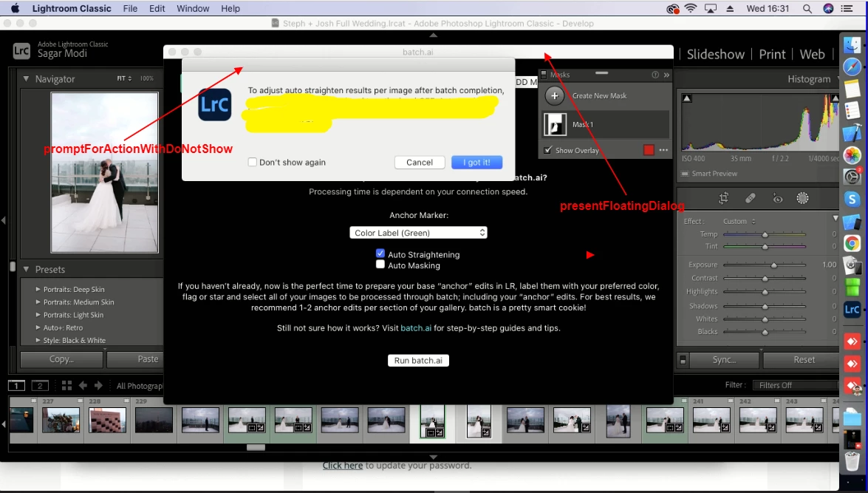Expand Style: Black & White preset group
Image resolution: width=868 pixels, height=493 pixels.
pos(38,340)
